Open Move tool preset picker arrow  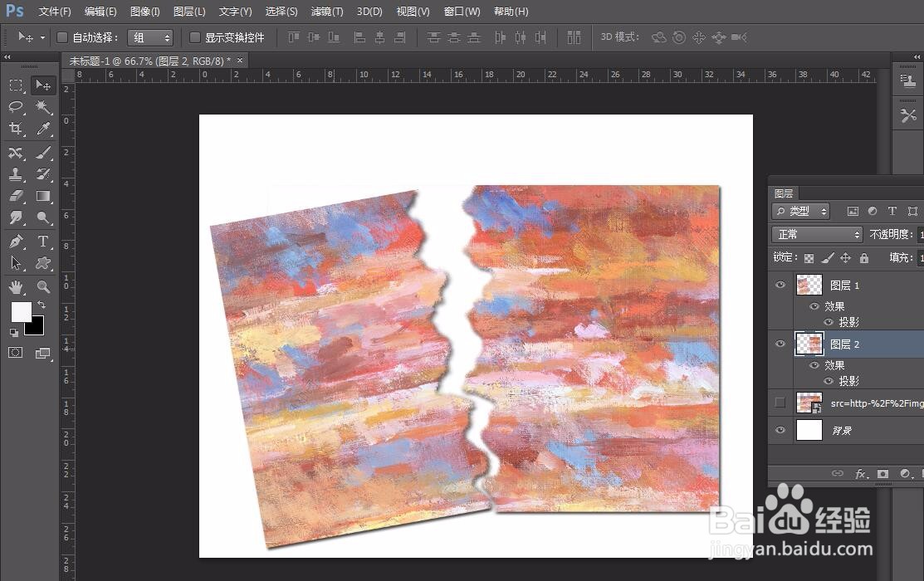pyautogui.click(x=43, y=37)
